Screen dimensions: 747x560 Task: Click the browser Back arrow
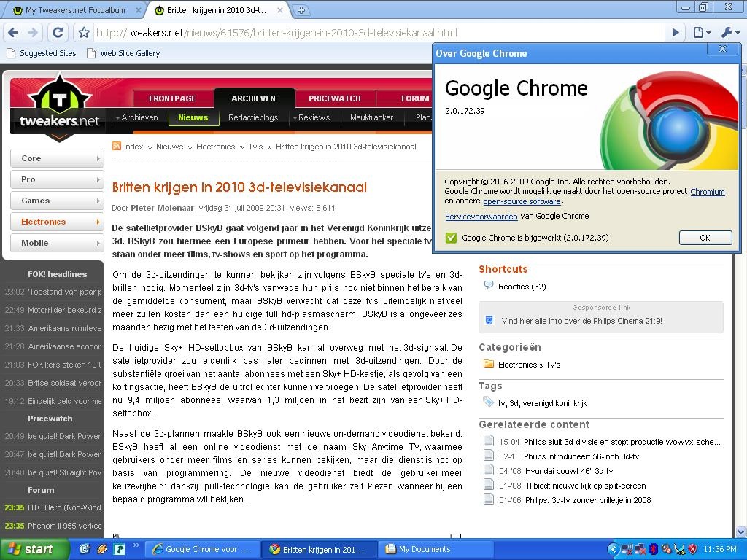pyautogui.click(x=13, y=32)
